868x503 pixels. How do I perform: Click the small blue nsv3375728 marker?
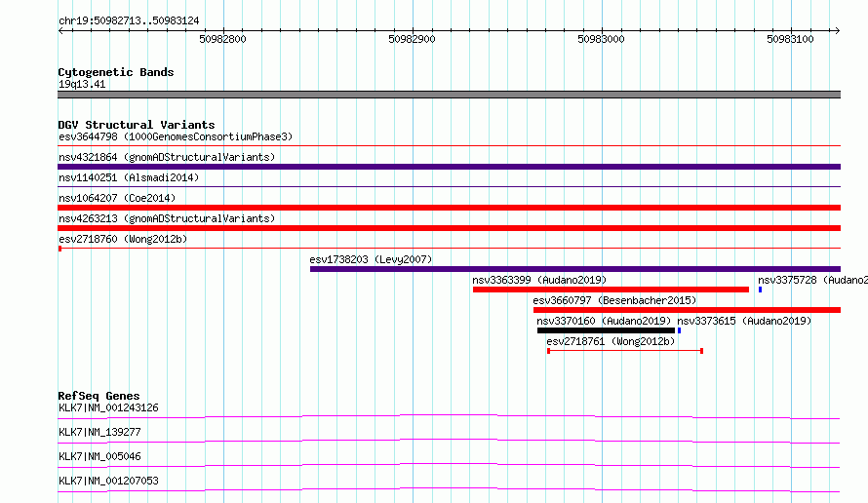760,290
